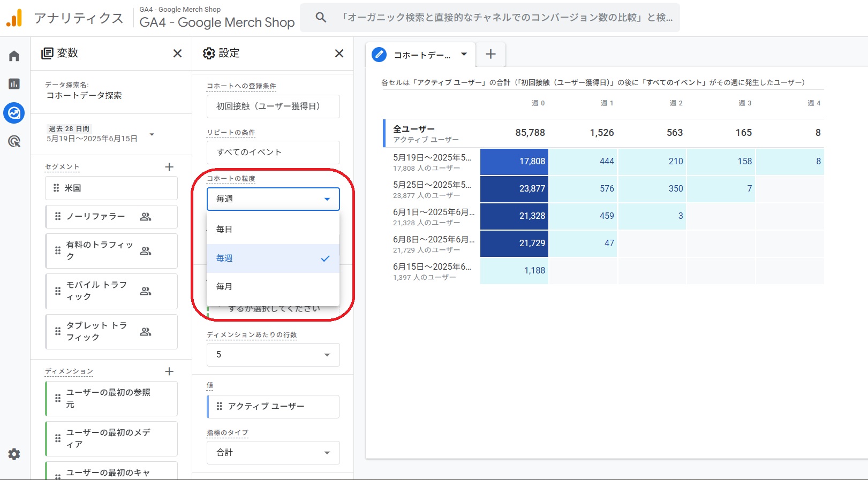Click users icon on 有料のトラフィック segment
This screenshot has width=868, height=480.
[x=145, y=251]
